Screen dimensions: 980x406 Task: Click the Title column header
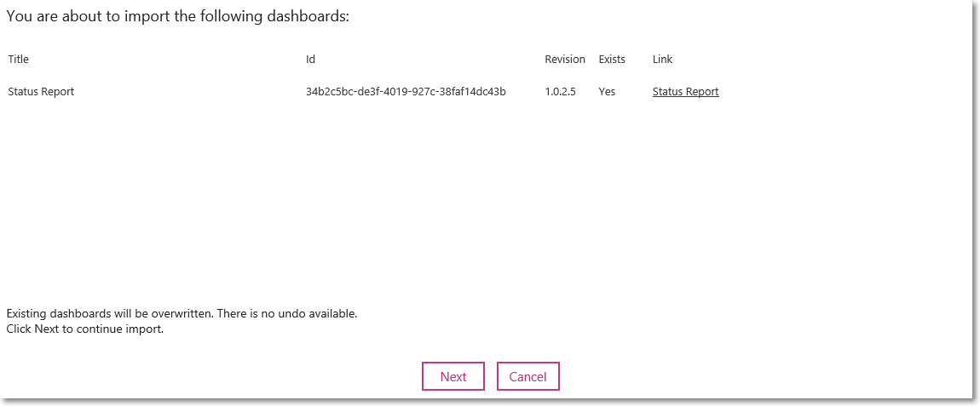point(18,60)
